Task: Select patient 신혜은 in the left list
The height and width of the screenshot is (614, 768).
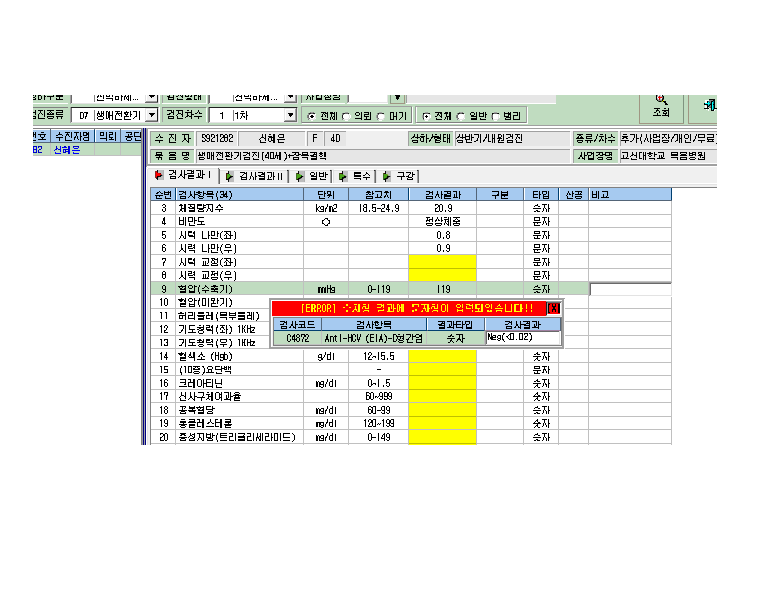Action: 67,150
